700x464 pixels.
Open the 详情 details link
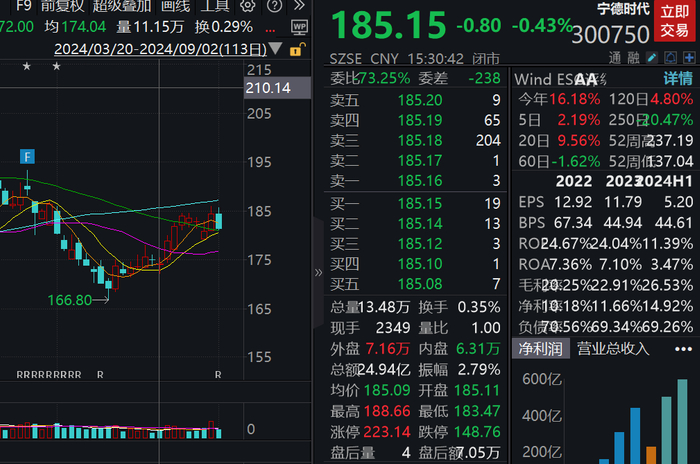click(x=678, y=79)
